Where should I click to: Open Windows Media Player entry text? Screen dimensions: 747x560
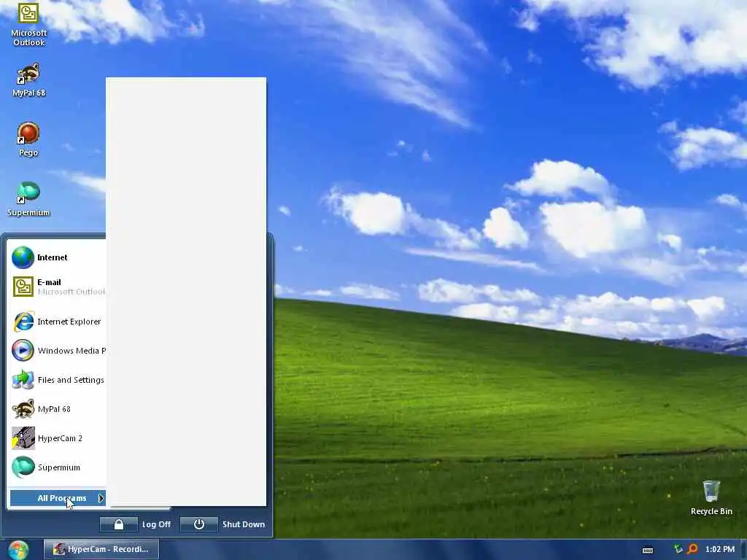[71, 351]
